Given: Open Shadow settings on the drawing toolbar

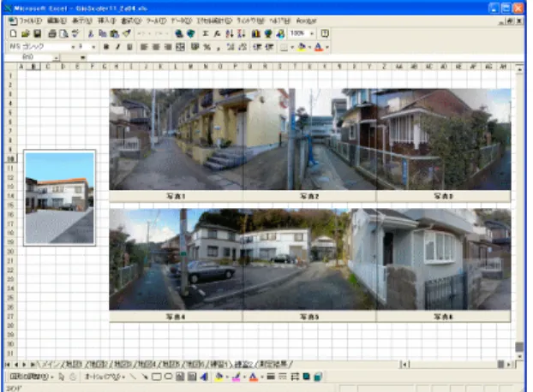Looking at the screenshot, I should [x=306, y=377].
